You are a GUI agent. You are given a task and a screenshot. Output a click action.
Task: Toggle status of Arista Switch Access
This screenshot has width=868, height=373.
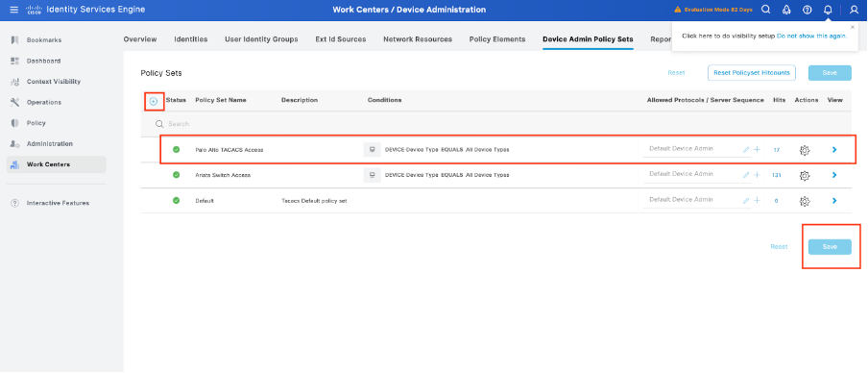pyautogui.click(x=176, y=175)
